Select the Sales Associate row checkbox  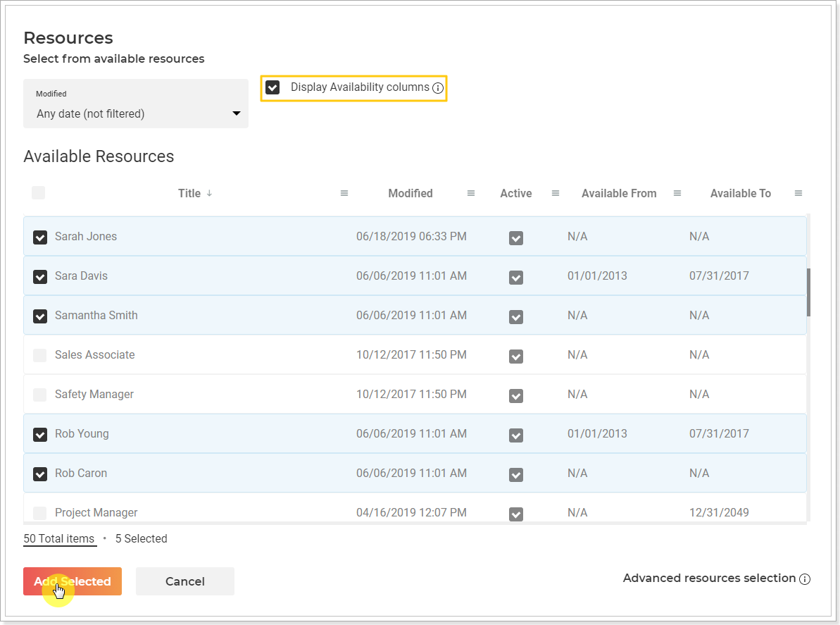tap(40, 355)
